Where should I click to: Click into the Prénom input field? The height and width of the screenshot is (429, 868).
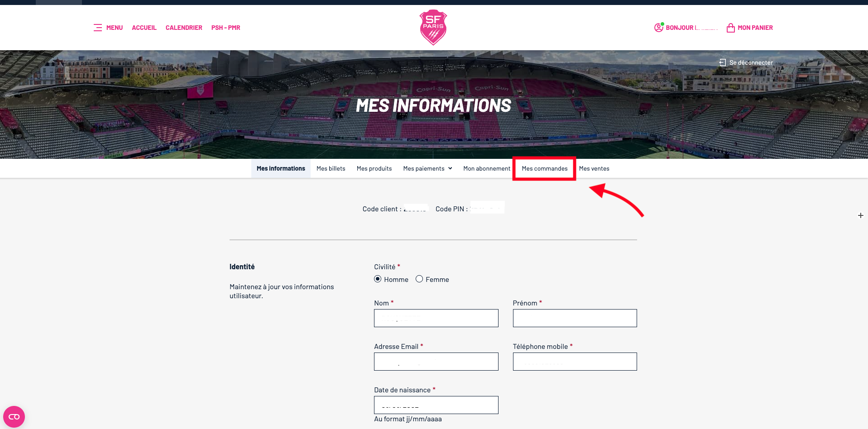pos(575,318)
